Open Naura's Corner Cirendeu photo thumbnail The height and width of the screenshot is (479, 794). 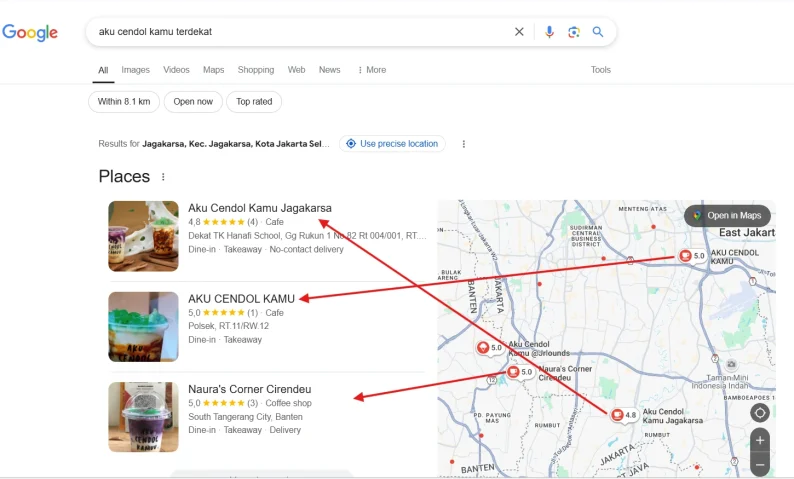[x=143, y=417]
